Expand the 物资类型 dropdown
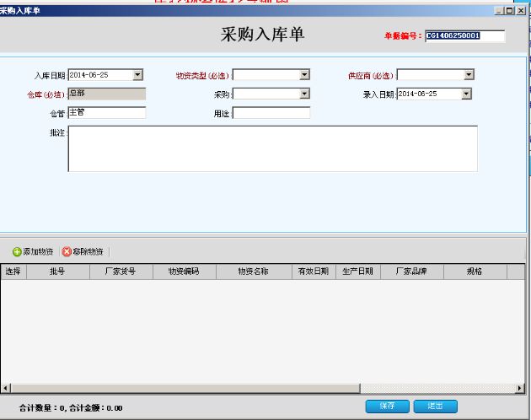531x420 pixels. point(305,75)
